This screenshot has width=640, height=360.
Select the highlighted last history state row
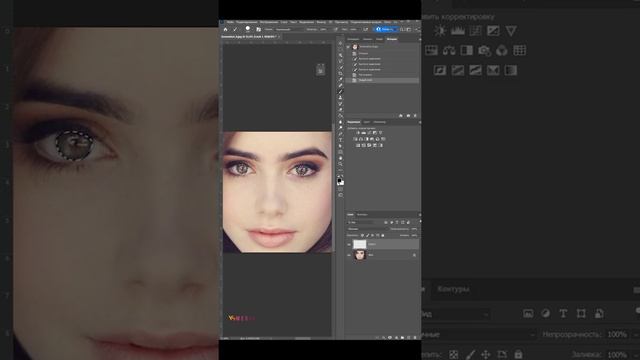(x=383, y=80)
